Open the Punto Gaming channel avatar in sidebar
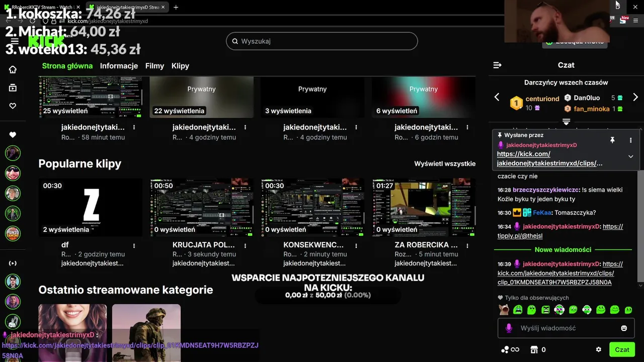The width and height of the screenshot is (644, 362). (13, 233)
